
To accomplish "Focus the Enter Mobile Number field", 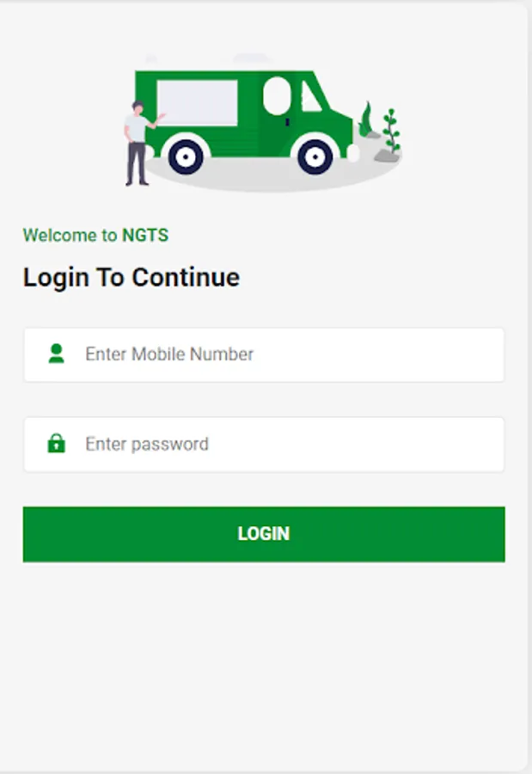I will (x=264, y=354).
